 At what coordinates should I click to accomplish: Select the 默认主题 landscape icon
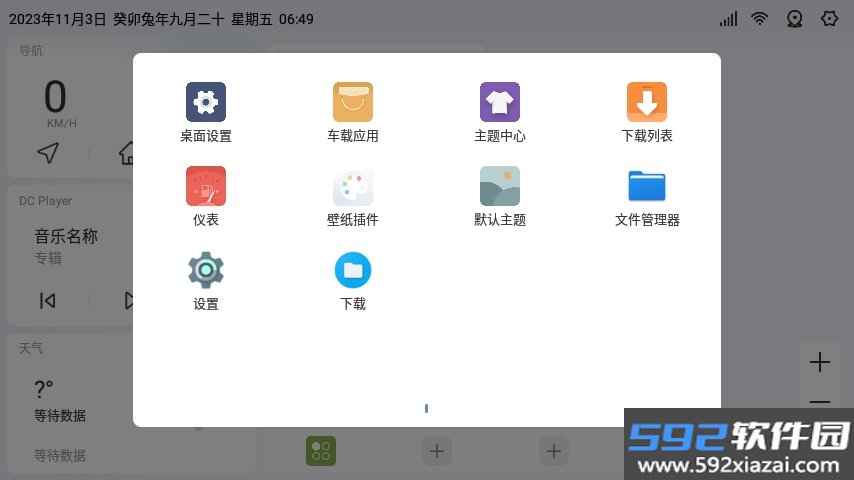click(x=499, y=186)
